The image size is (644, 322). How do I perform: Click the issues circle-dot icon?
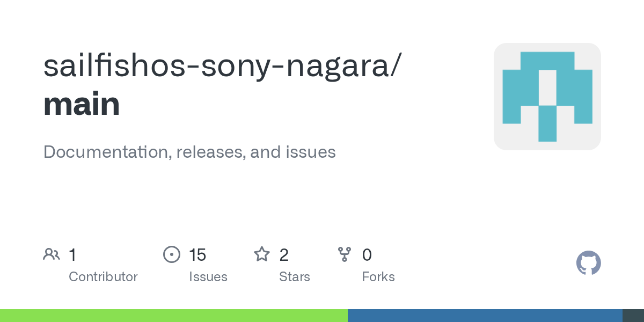172,254
